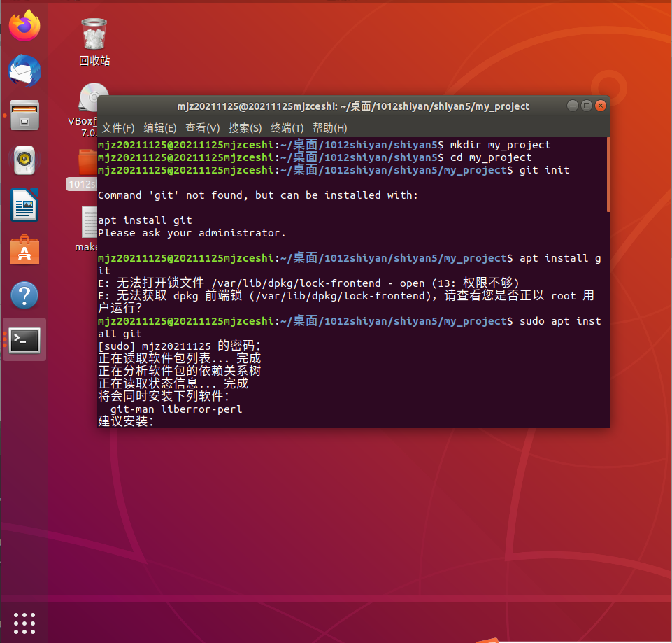
Task: Click the '[sudo] mjz20211125 的密码:' line
Action: coord(179,346)
